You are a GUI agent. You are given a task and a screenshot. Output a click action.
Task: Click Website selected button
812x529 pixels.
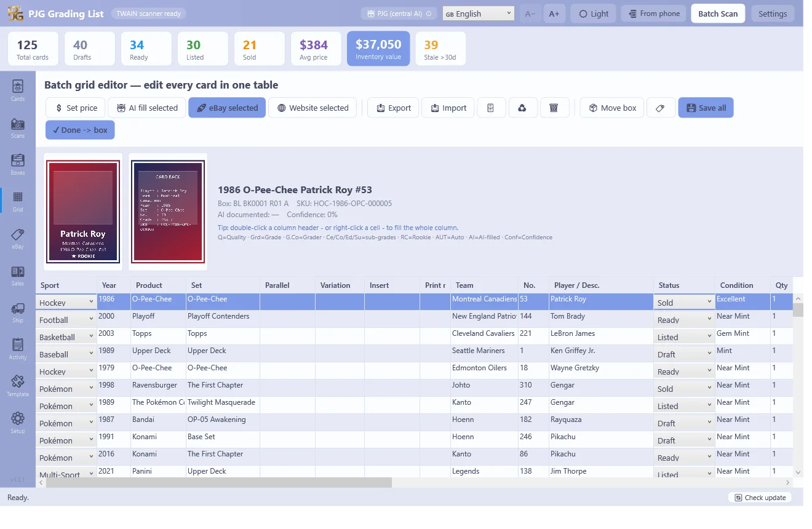pos(312,108)
